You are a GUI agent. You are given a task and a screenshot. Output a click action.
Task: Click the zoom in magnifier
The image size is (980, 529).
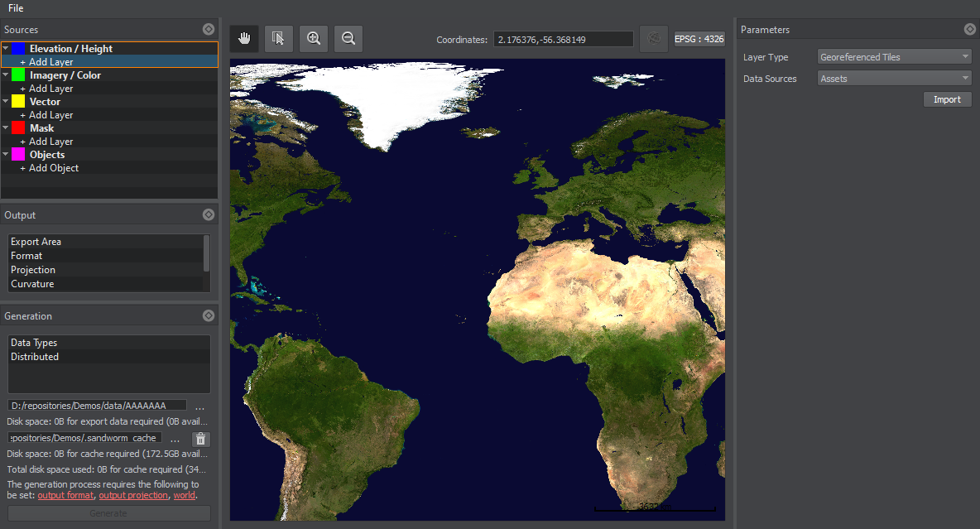[x=314, y=38]
